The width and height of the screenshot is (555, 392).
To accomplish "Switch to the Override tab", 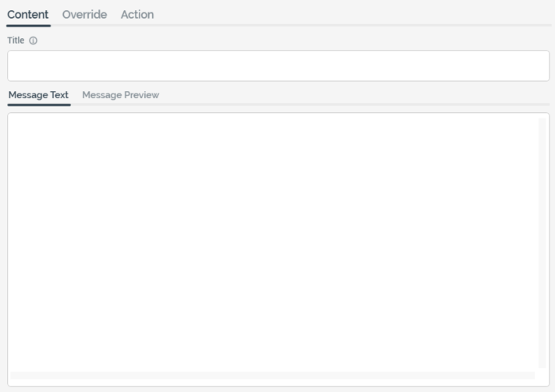I will [84, 14].
